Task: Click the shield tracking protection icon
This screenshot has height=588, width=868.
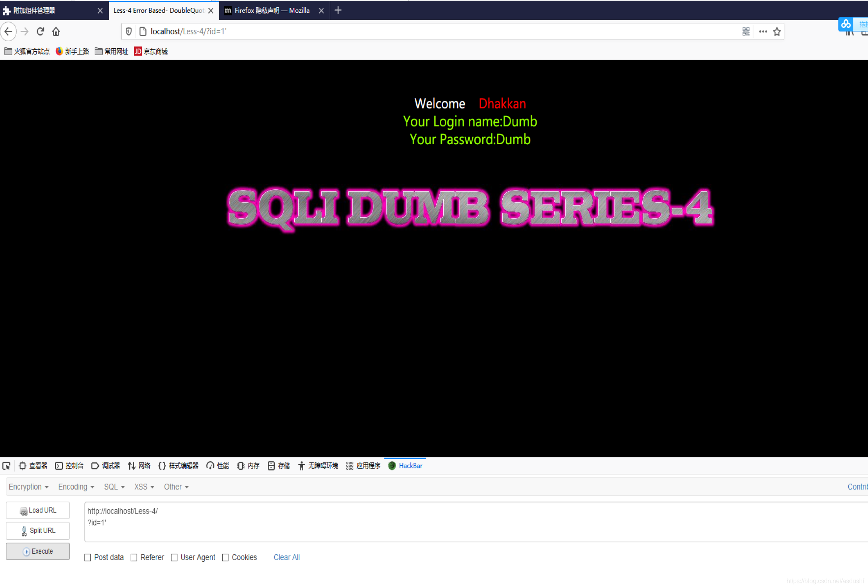Action: [129, 32]
